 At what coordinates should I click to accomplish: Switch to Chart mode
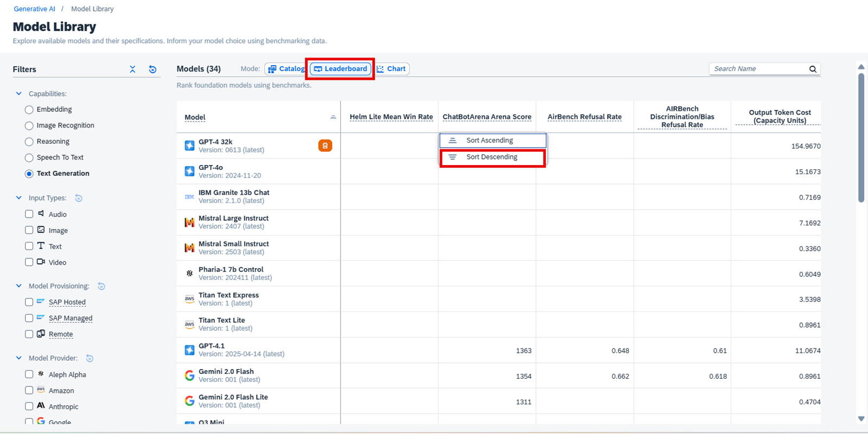tap(392, 69)
